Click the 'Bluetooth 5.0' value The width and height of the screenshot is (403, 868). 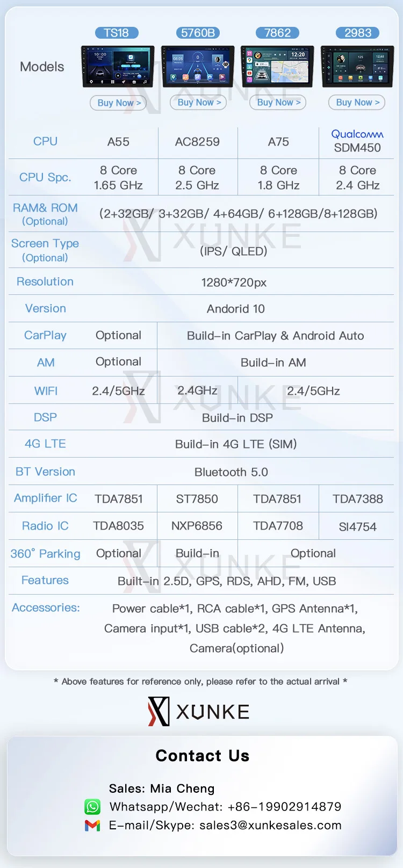(231, 472)
